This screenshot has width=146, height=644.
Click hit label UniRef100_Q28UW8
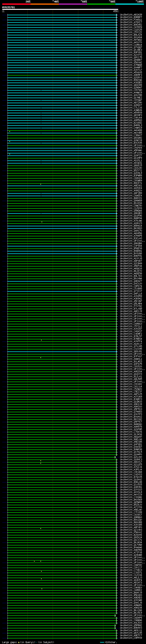click(x=131, y=555)
